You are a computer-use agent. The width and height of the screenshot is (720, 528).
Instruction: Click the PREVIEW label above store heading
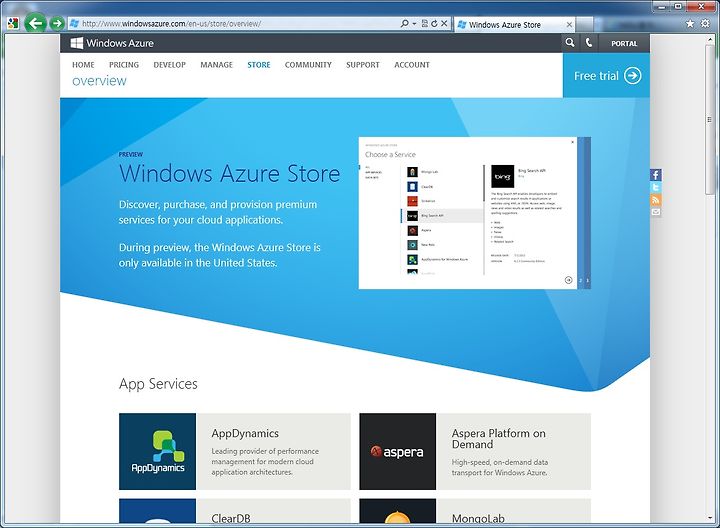click(x=131, y=154)
